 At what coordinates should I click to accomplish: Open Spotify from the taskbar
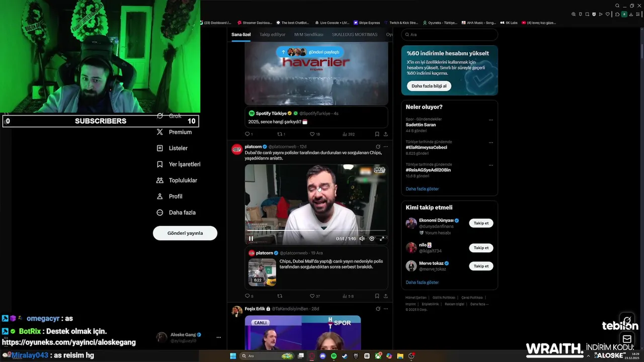(334, 356)
